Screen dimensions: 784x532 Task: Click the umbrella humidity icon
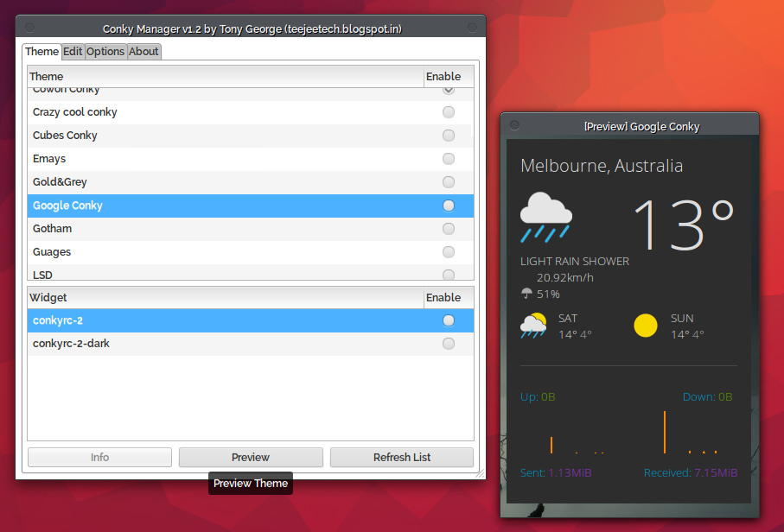click(526, 294)
